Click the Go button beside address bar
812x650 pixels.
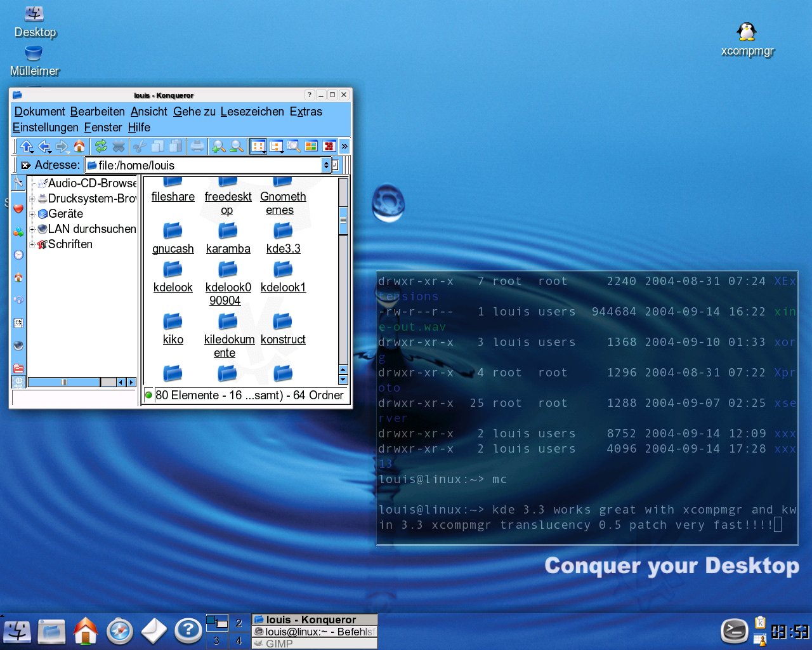click(x=336, y=165)
